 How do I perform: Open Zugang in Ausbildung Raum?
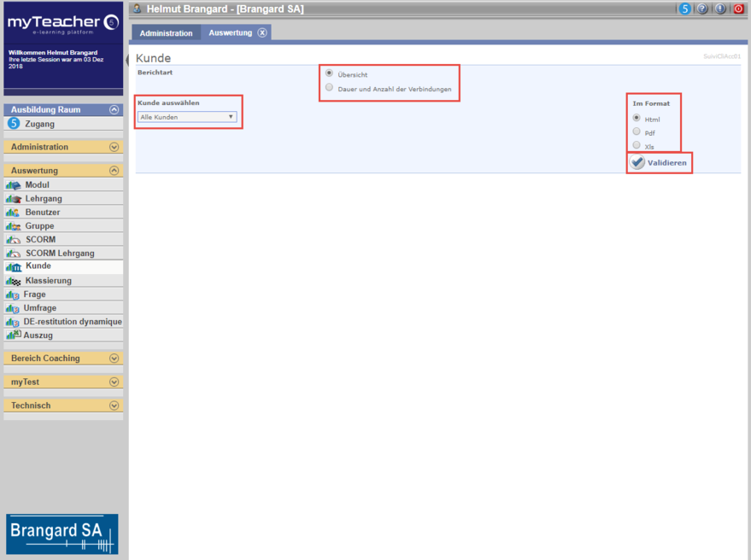click(39, 124)
